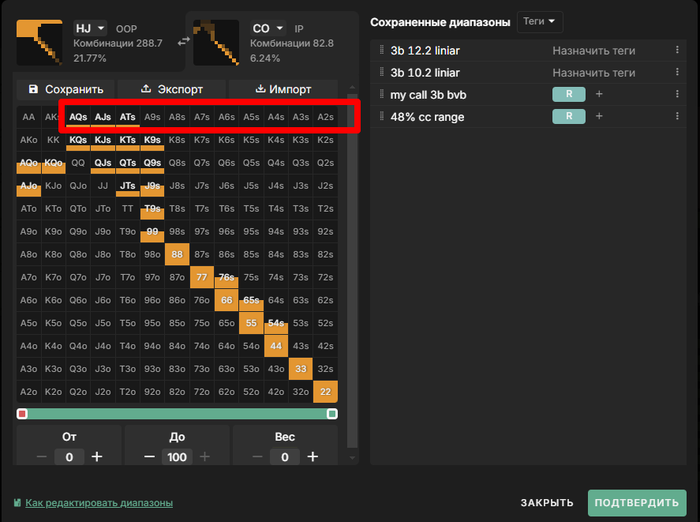Screen dimensions: 700x522
Task: Click the Импорт button
Action: (x=283, y=89)
